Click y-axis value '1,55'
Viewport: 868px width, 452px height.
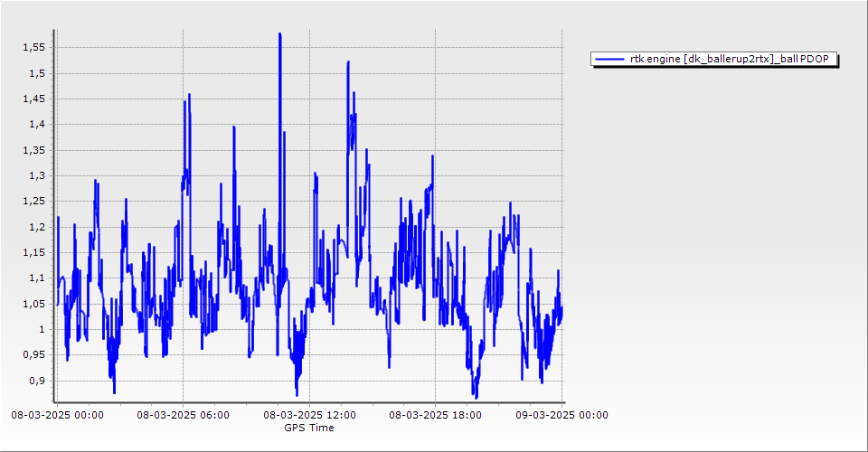point(33,48)
